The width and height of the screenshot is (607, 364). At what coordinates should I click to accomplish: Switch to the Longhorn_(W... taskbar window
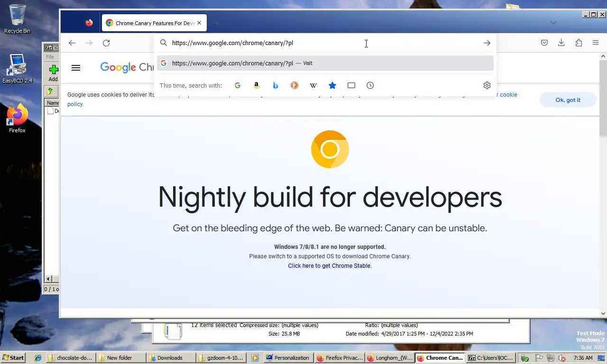tap(390, 358)
